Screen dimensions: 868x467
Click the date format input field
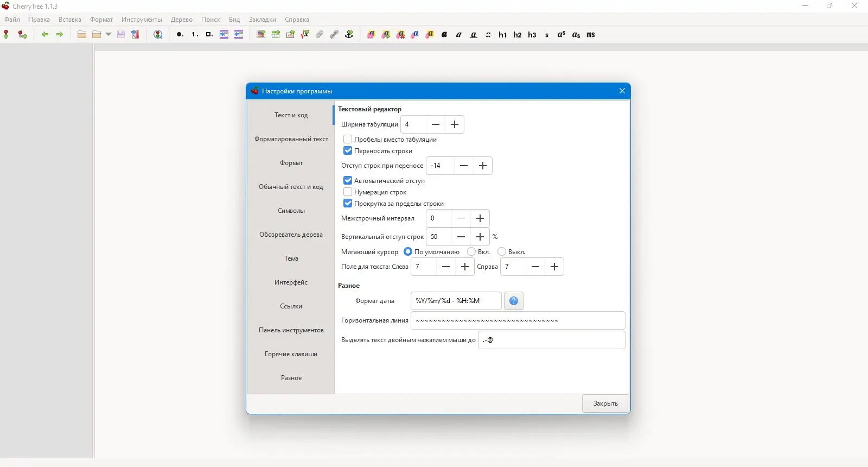[456, 301]
